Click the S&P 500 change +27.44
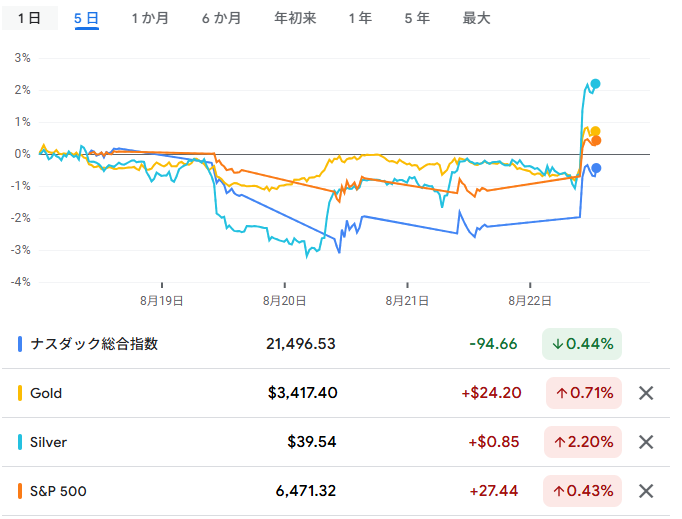The height and width of the screenshot is (519, 682). [x=494, y=492]
